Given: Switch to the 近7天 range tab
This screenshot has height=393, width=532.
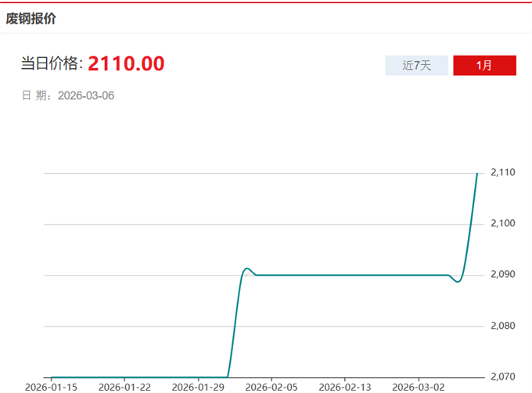Looking at the screenshot, I should point(416,66).
